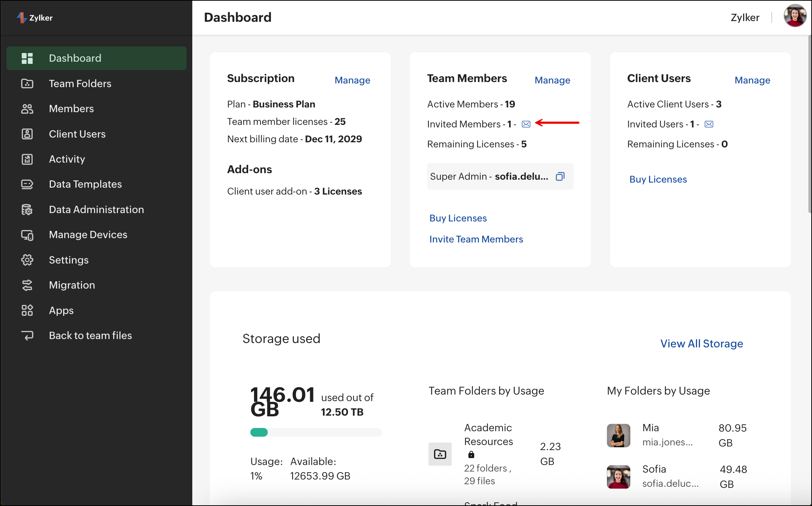Go to Members in sidebar
Viewport: 812px width, 506px height.
pos(71,109)
